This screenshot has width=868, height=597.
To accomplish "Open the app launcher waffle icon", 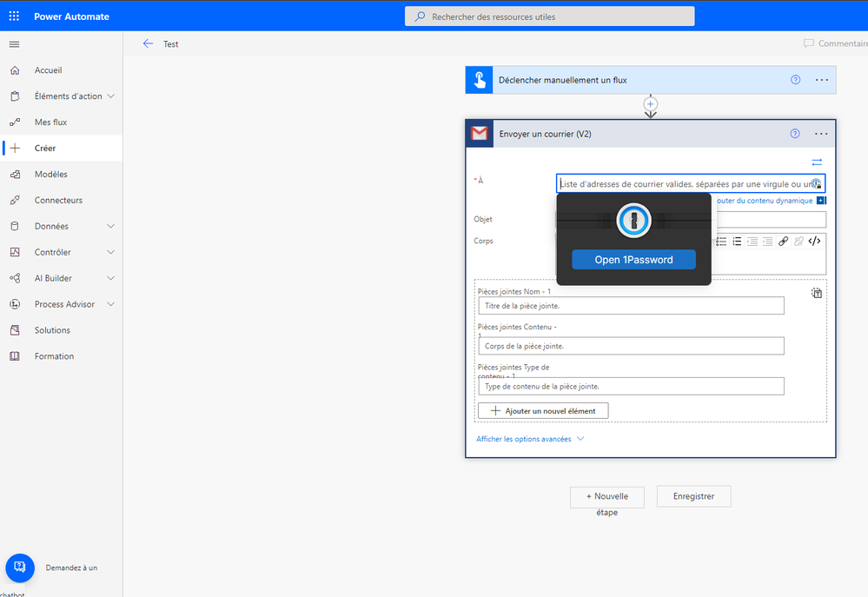I will pos(14,17).
